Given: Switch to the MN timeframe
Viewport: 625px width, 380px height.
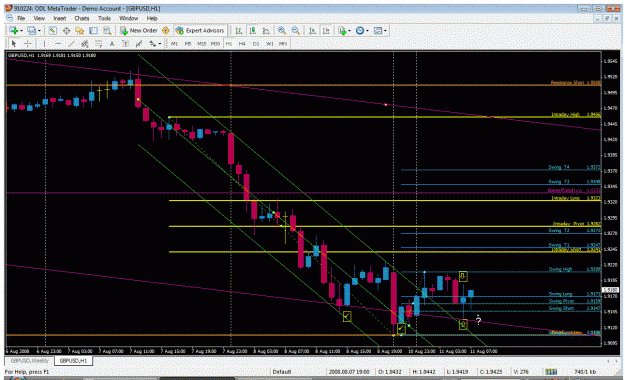Looking at the screenshot, I should (283, 43).
